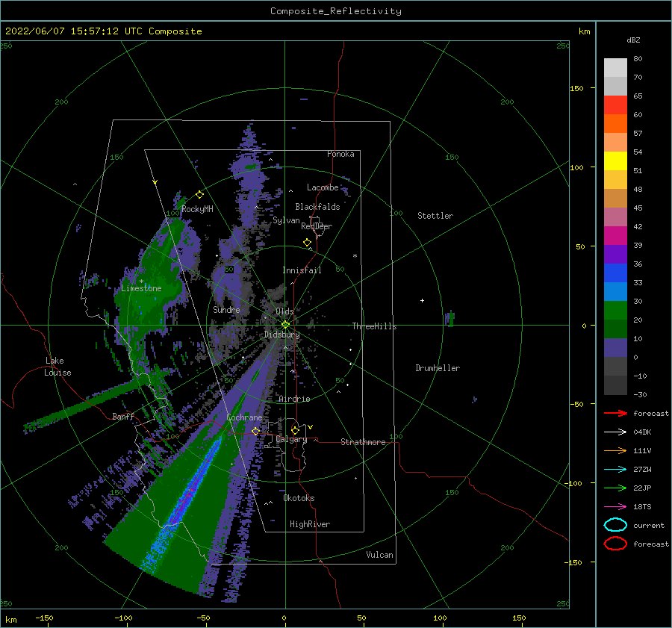Click the Cochrane city label
The width and height of the screenshot is (672, 628).
coord(244,417)
